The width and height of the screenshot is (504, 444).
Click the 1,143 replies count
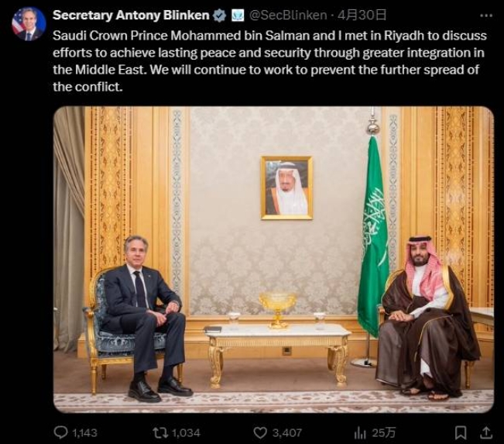[84, 432]
